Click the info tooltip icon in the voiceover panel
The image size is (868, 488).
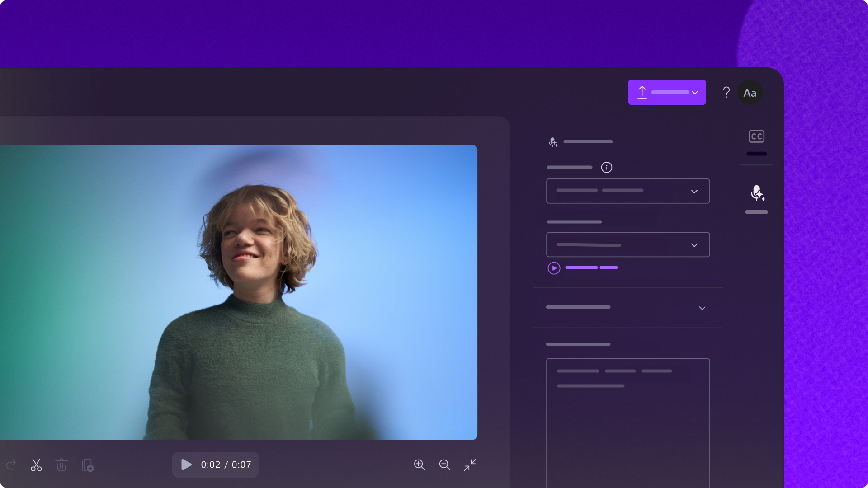(607, 167)
